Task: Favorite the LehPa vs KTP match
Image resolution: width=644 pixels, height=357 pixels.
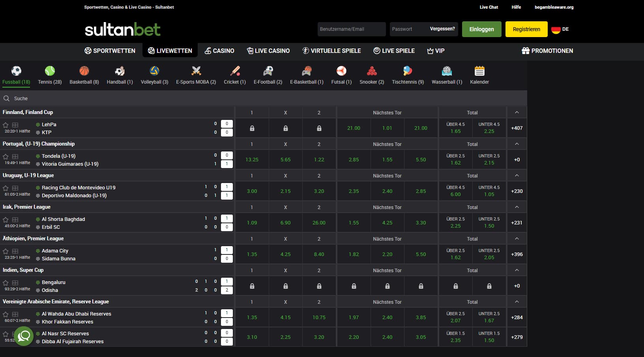Action: (x=6, y=125)
